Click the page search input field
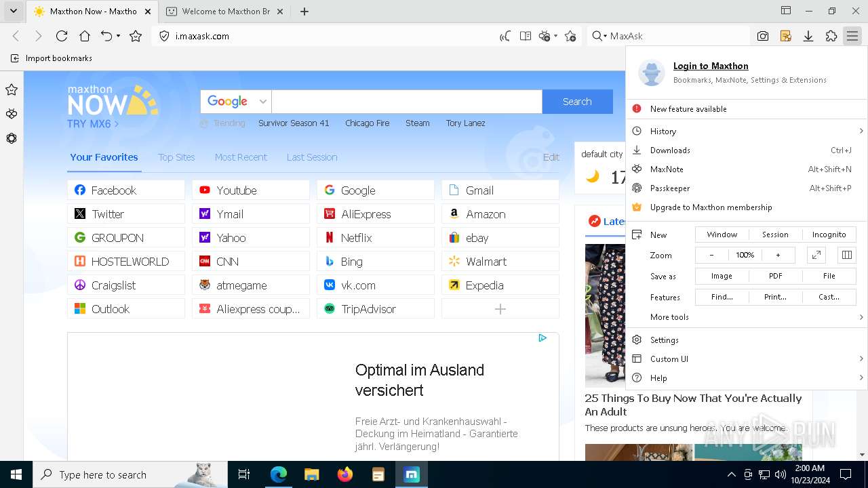This screenshot has height=488, width=868. [407, 102]
